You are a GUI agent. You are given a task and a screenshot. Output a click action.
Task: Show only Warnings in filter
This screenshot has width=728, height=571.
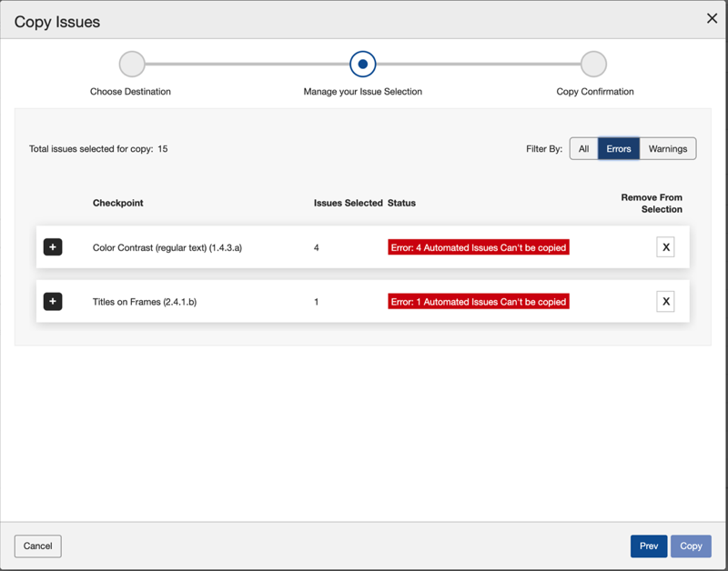point(668,149)
